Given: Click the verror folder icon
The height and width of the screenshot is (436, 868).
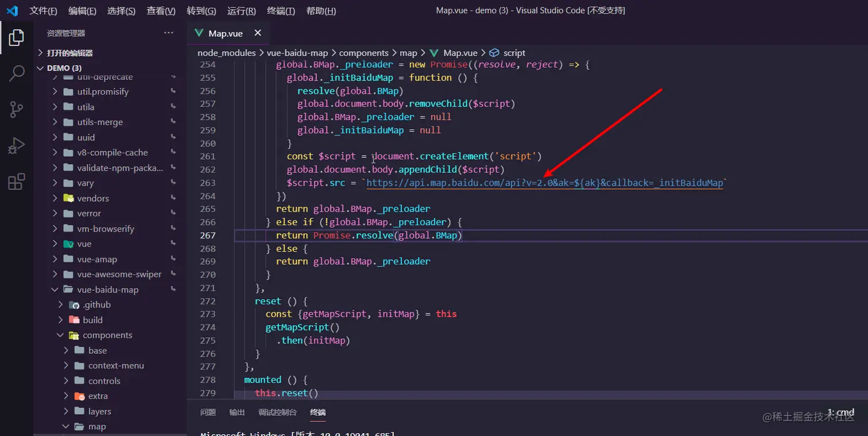Looking at the screenshot, I should coord(68,213).
